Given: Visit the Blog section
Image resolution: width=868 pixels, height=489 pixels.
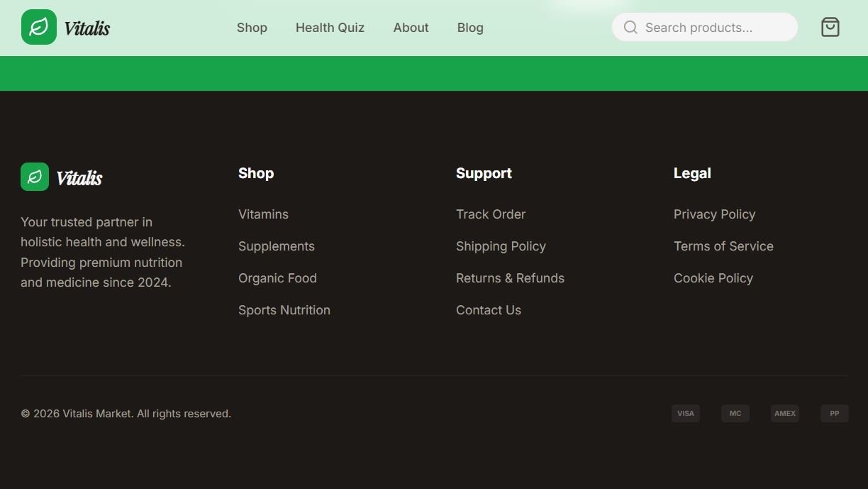Looking at the screenshot, I should (470, 28).
